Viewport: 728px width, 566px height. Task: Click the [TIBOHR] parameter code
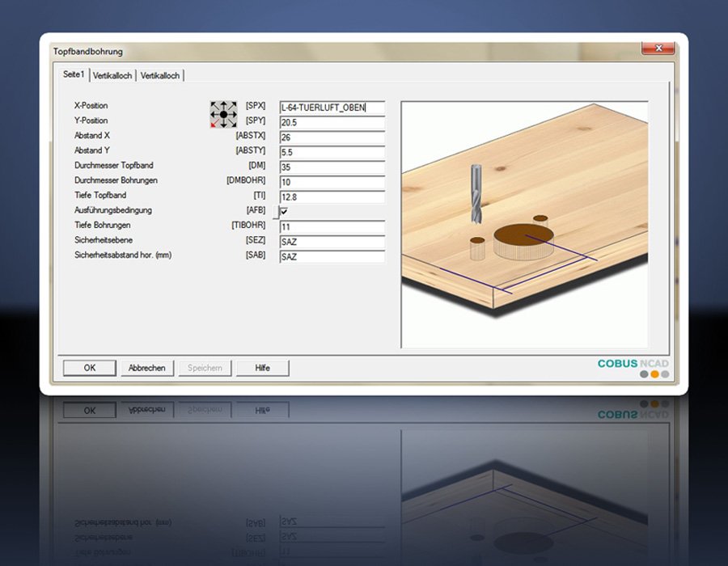coord(248,225)
